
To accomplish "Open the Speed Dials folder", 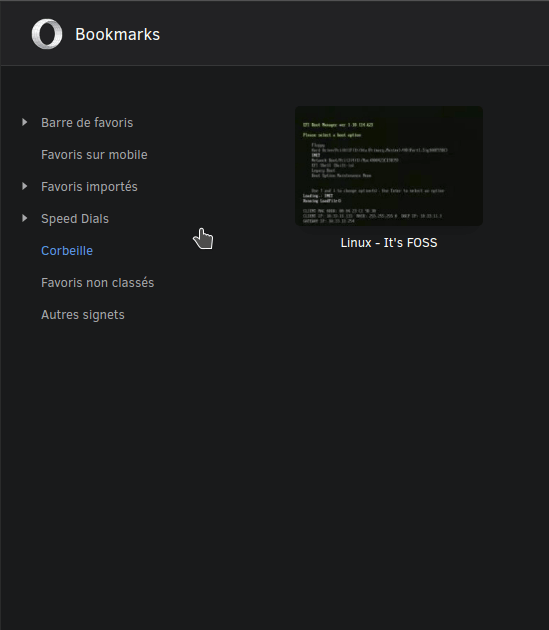I will (x=75, y=219).
